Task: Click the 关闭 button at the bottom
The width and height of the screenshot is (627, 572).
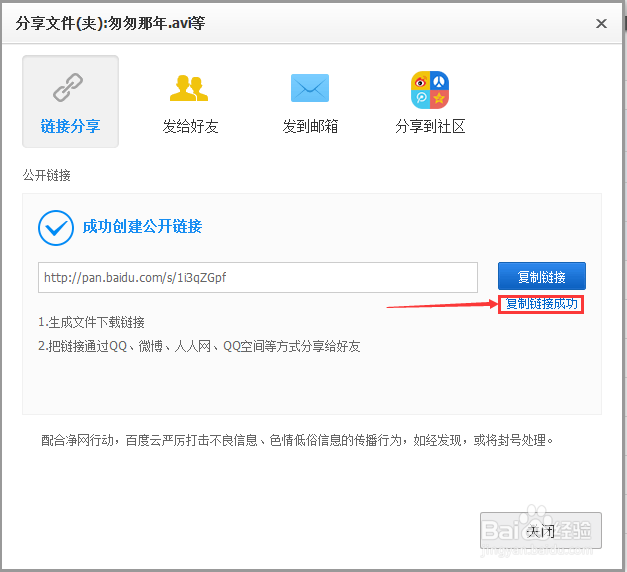Action: pyautogui.click(x=541, y=531)
